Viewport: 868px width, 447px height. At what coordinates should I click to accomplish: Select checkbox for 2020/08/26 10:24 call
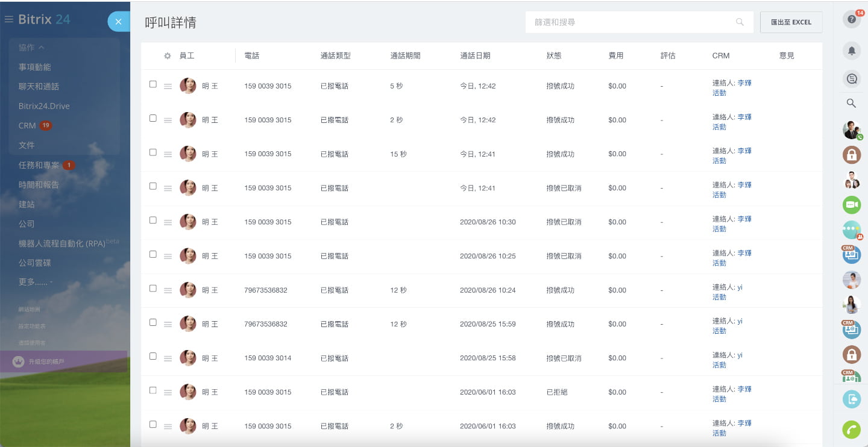(x=153, y=289)
